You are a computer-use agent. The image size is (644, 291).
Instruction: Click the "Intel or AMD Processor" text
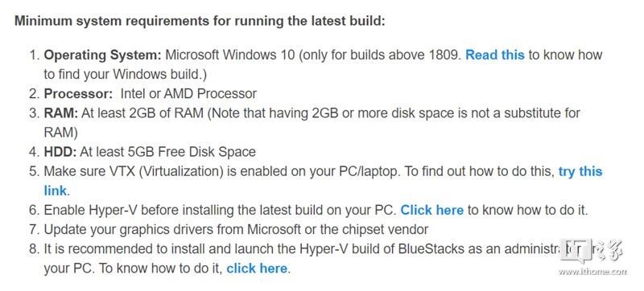[x=188, y=93]
